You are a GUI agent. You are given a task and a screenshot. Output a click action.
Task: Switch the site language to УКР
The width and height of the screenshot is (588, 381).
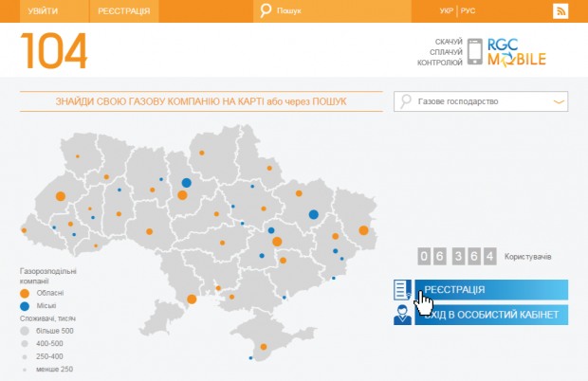click(x=447, y=10)
